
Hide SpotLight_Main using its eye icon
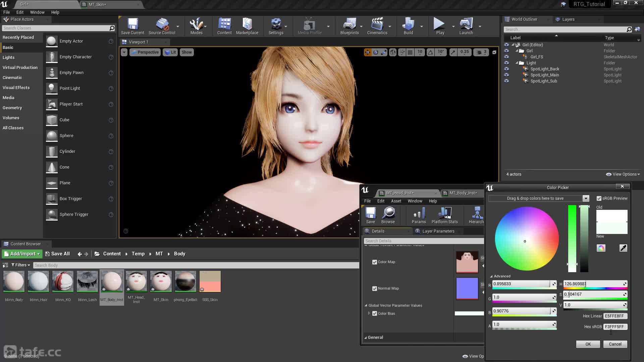tap(506, 75)
